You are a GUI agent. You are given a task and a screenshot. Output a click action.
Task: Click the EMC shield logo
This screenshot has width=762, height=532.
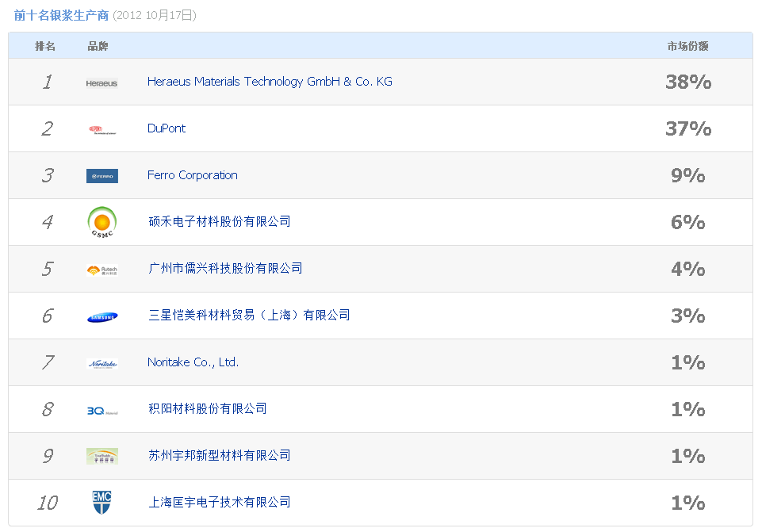pos(101,502)
